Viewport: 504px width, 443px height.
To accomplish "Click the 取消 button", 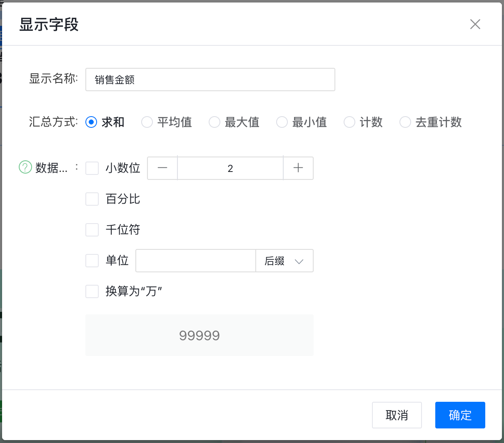I will pyautogui.click(x=397, y=415).
